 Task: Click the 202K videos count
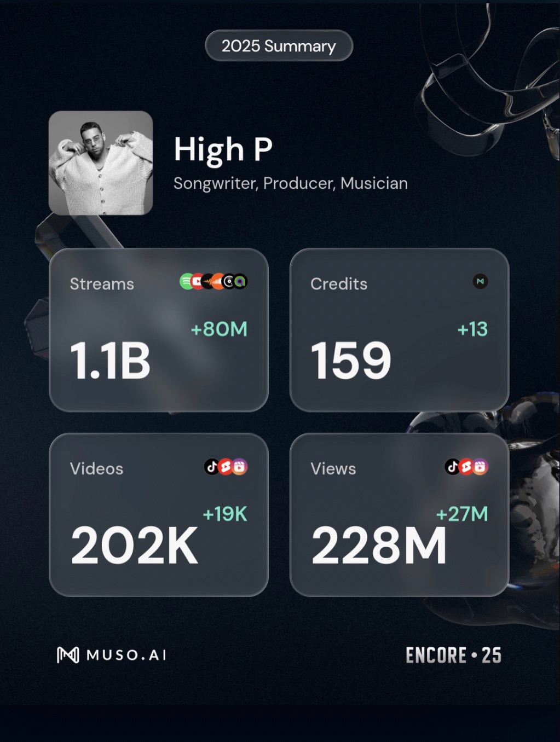pos(134,545)
